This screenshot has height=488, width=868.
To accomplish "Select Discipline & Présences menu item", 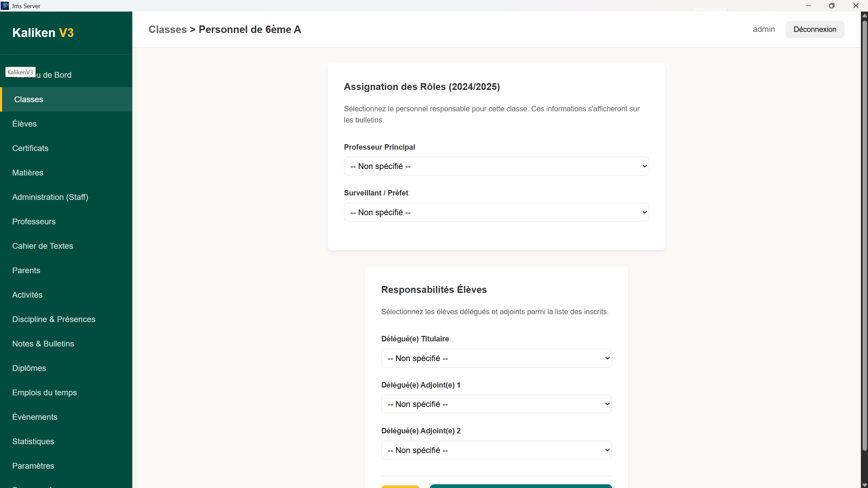I will tap(54, 319).
